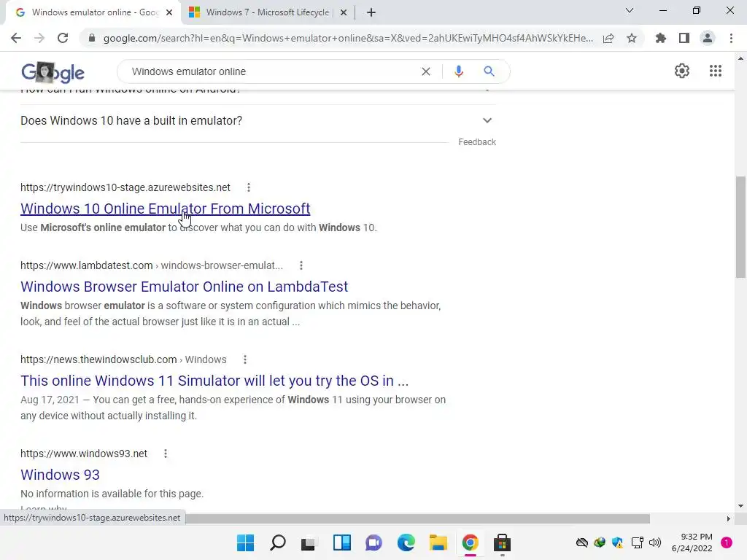The height and width of the screenshot is (560, 747).
Task: Open Task View on taskbar
Action: pos(309,542)
